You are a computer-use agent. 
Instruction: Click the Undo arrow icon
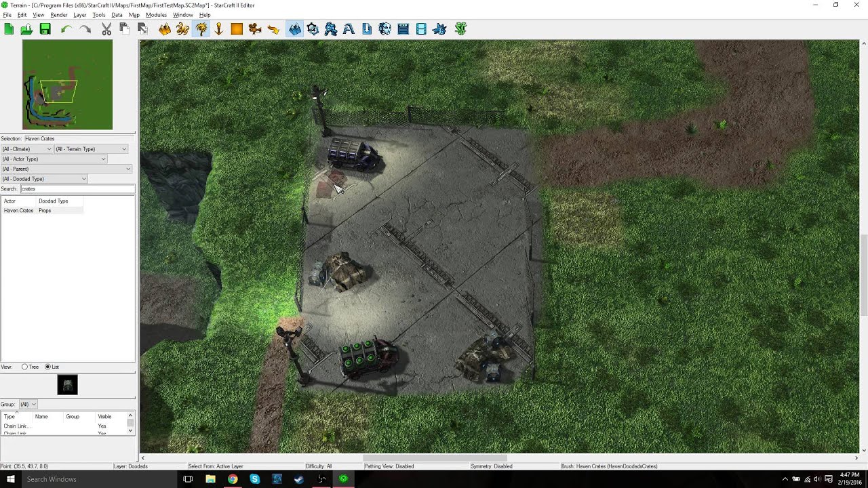pos(66,29)
